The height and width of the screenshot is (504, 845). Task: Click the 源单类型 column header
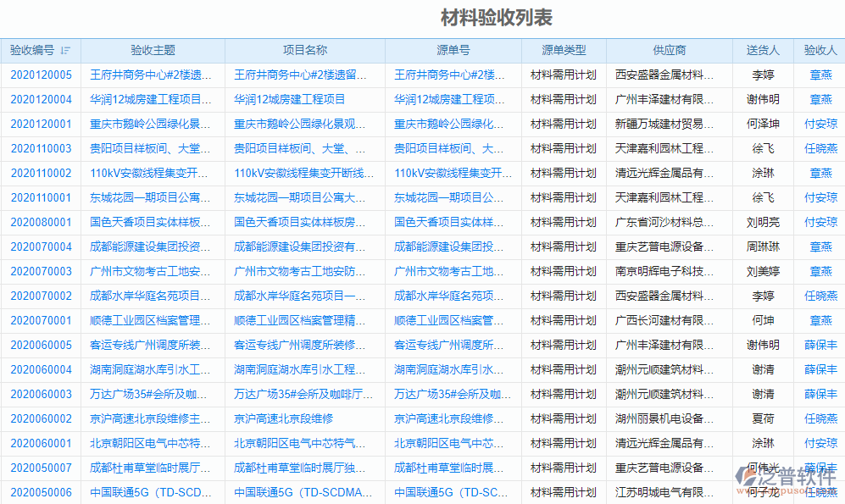click(562, 50)
